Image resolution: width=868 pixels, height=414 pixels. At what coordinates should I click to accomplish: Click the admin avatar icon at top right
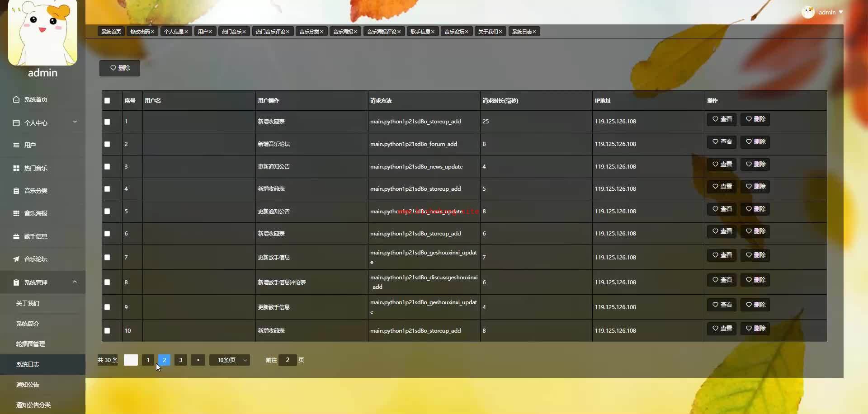click(808, 12)
